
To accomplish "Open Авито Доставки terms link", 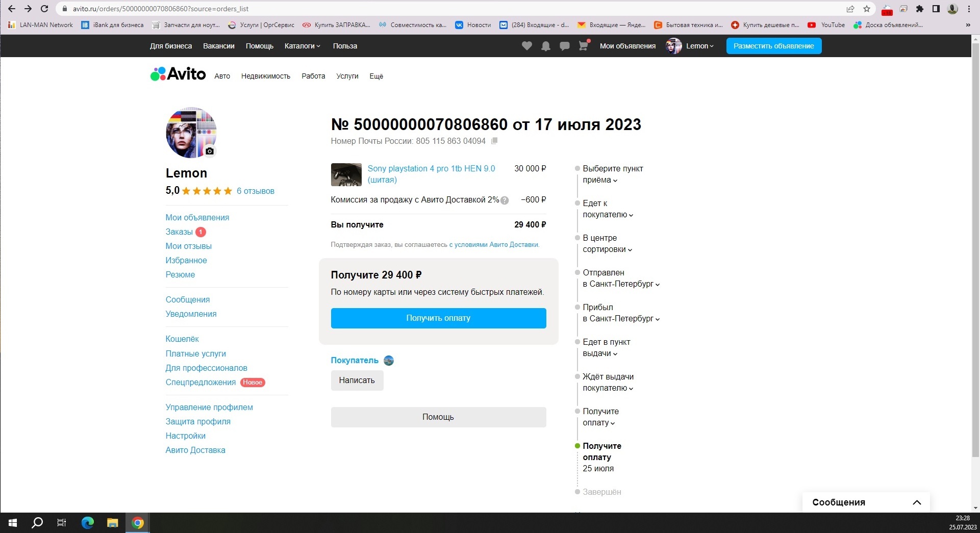I will coord(494,245).
